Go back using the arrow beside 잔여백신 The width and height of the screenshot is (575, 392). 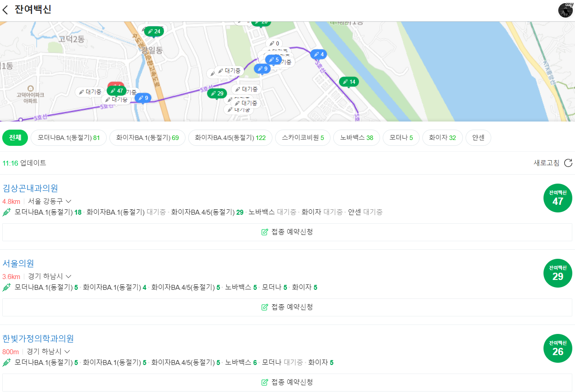tap(5, 10)
